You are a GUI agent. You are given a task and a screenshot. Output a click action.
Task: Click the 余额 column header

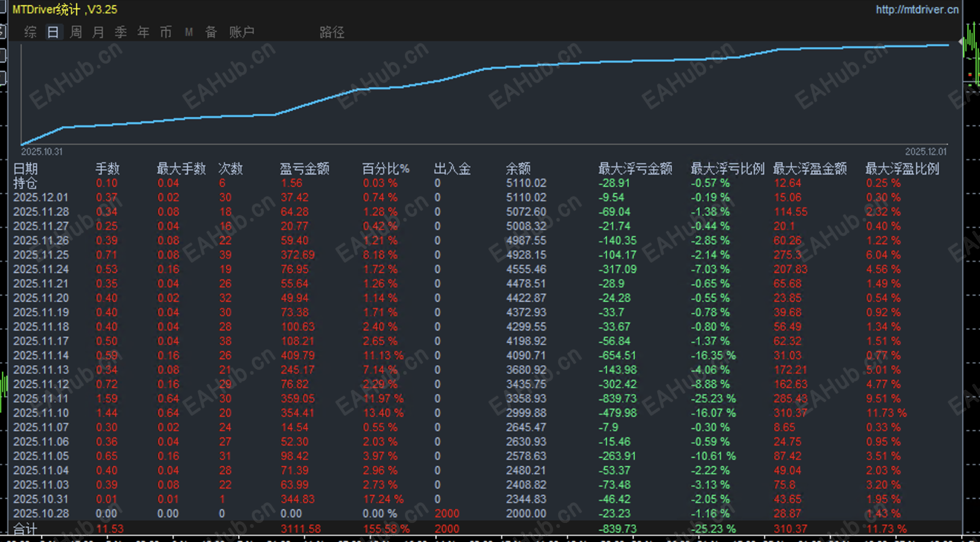(x=518, y=168)
